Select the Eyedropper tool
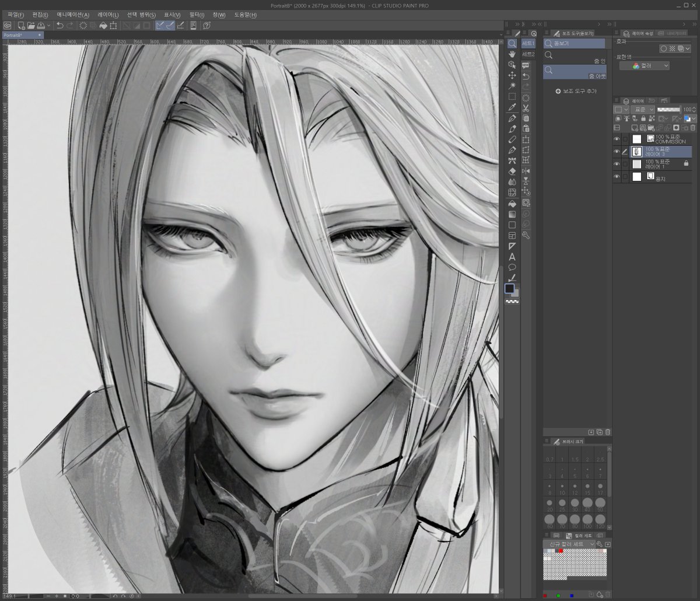700x601 pixels. click(512, 107)
